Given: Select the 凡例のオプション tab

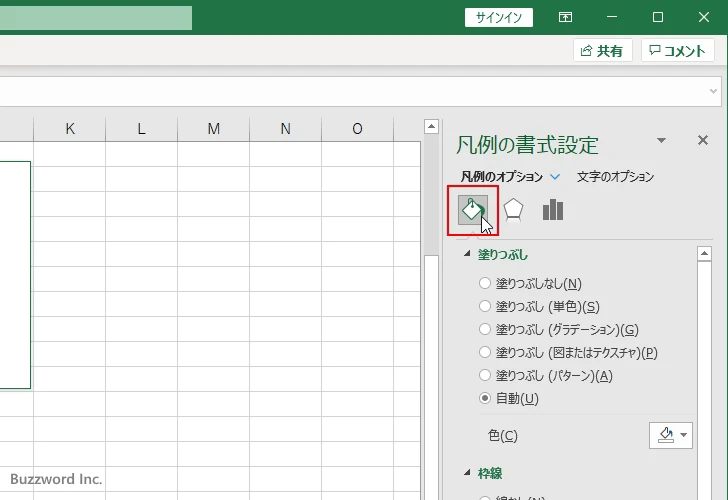Looking at the screenshot, I should click(x=501, y=177).
